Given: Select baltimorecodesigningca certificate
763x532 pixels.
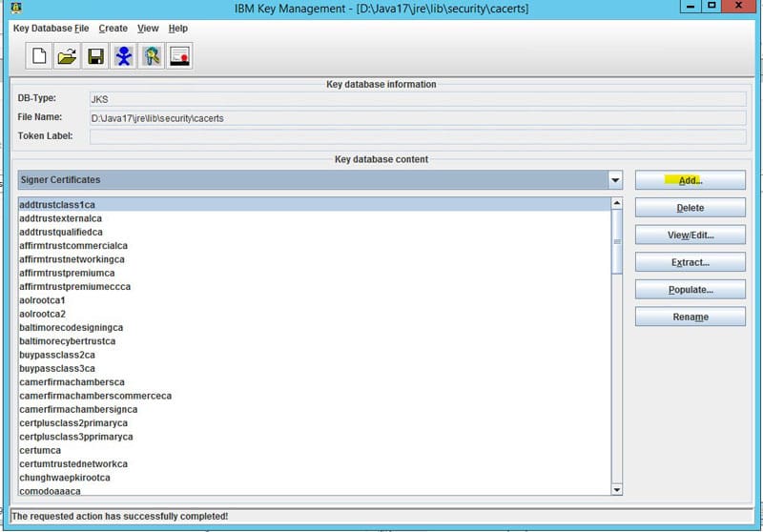Looking at the screenshot, I should [315, 327].
